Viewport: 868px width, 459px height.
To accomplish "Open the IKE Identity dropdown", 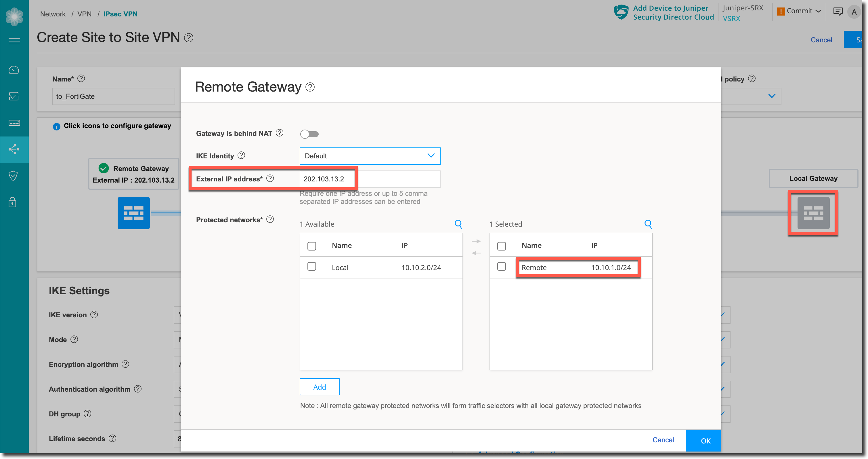I will click(x=370, y=156).
